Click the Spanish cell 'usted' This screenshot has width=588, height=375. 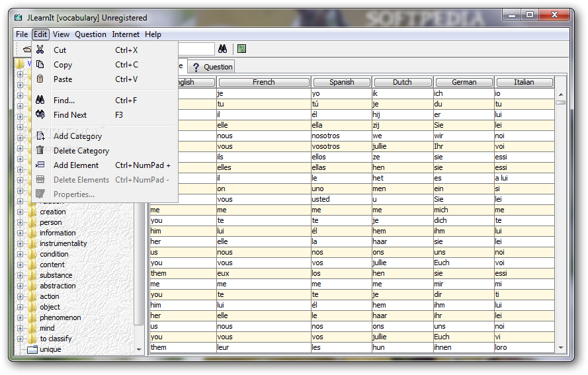[341, 199]
